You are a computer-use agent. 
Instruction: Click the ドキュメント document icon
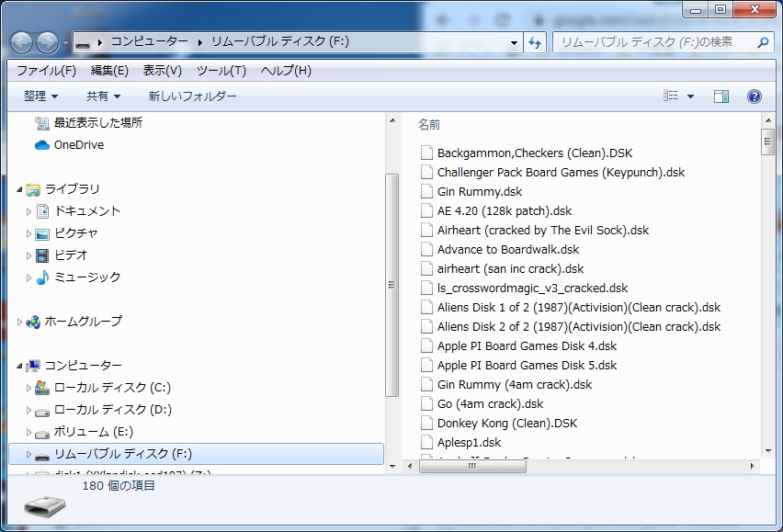coord(43,211)
